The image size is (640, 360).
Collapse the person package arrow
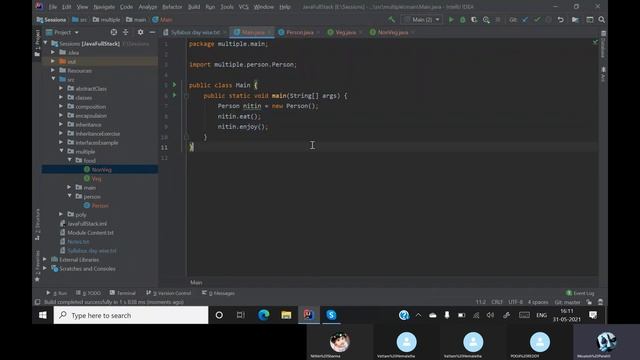(x=69, y=196)
